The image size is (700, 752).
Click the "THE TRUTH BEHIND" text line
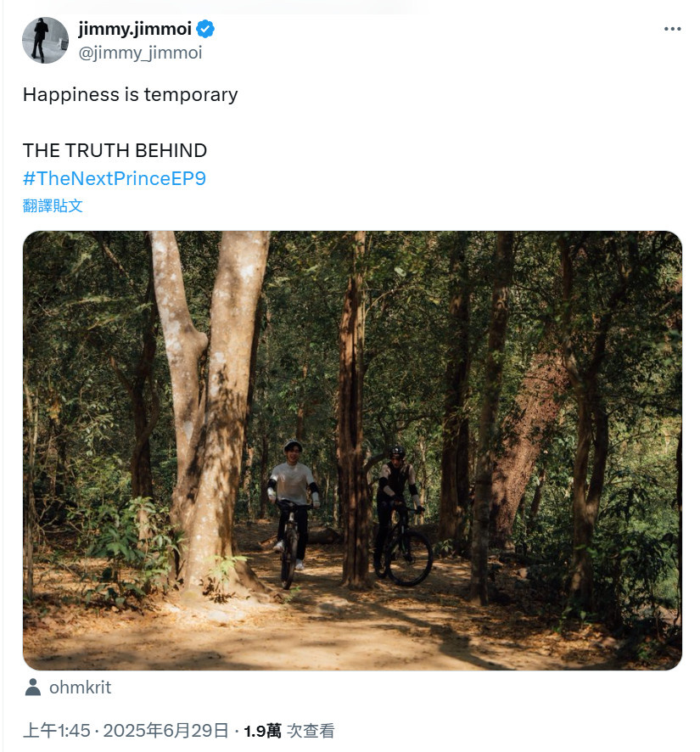pos(115,150)
